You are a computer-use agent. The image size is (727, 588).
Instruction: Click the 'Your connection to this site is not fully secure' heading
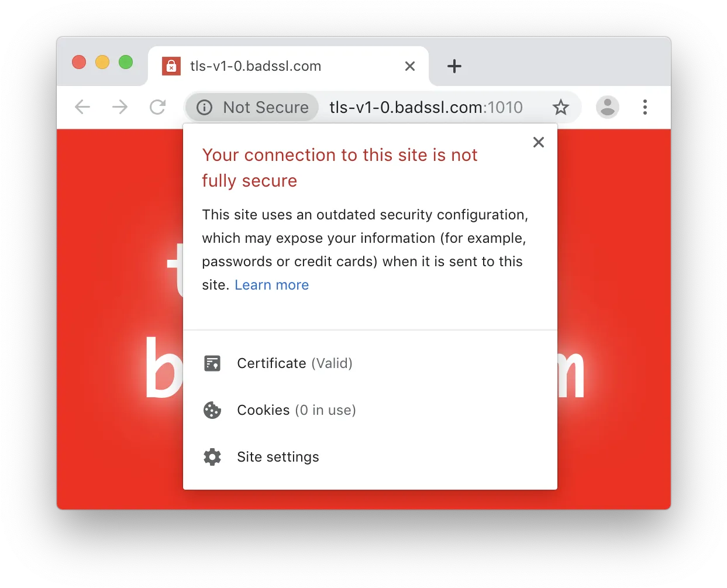tap(340, 168)
